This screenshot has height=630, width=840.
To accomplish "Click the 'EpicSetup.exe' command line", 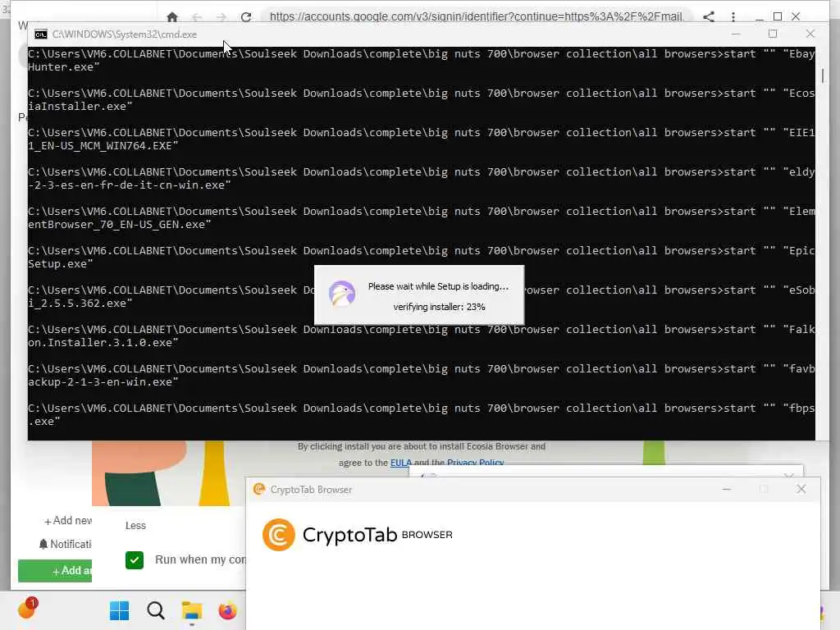I will pyautogui.click(x=422, y=257).
